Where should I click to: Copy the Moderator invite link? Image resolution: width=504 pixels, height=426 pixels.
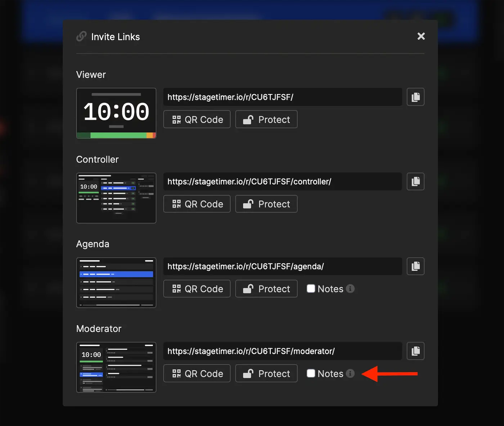click(415, 351)
